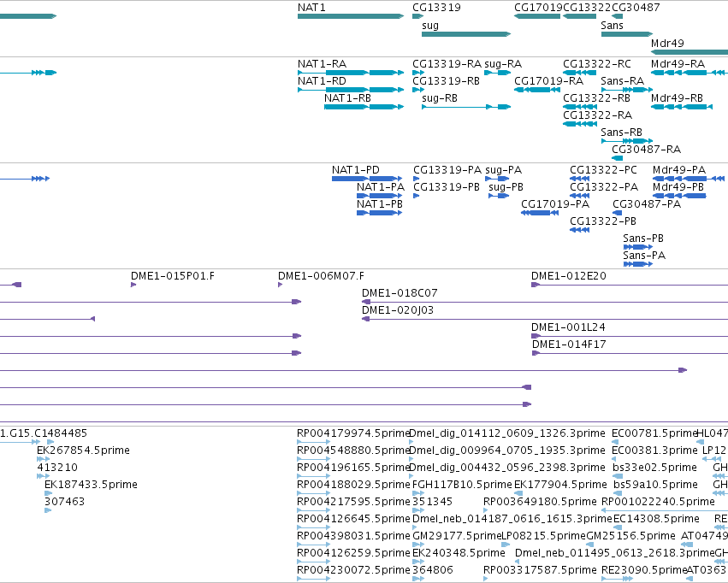The image size is (728, 583).
Task: Select the DME1-020J03 clone
Action: [x=545, y=319]
